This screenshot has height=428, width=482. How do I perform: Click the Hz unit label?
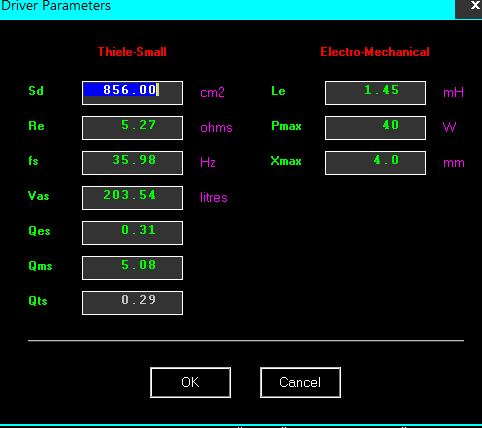click(x=208, y=163)
